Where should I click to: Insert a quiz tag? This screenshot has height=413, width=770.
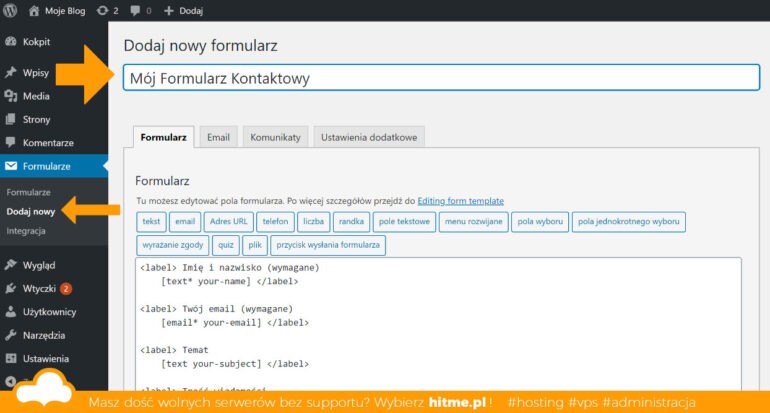[x=226, y=245]
